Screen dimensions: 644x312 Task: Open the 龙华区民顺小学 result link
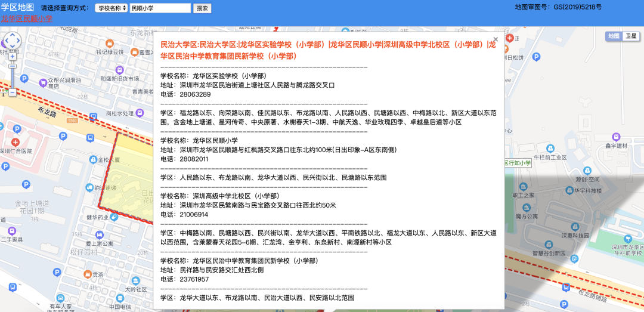pos(27,18)
